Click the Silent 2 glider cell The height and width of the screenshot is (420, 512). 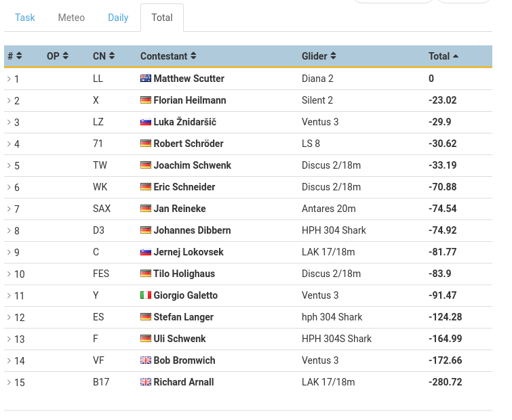[x=317, y=100]
